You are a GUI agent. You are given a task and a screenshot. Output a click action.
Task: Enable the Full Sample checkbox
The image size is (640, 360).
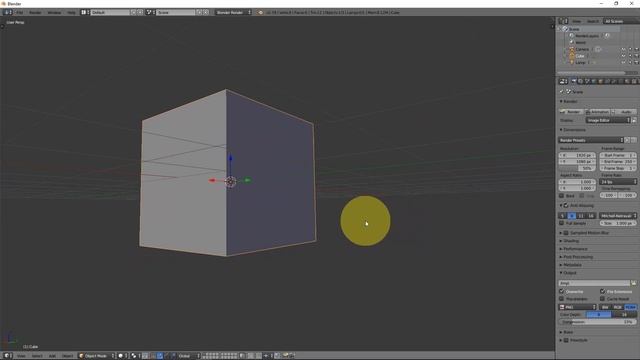(x=562, y=223)
